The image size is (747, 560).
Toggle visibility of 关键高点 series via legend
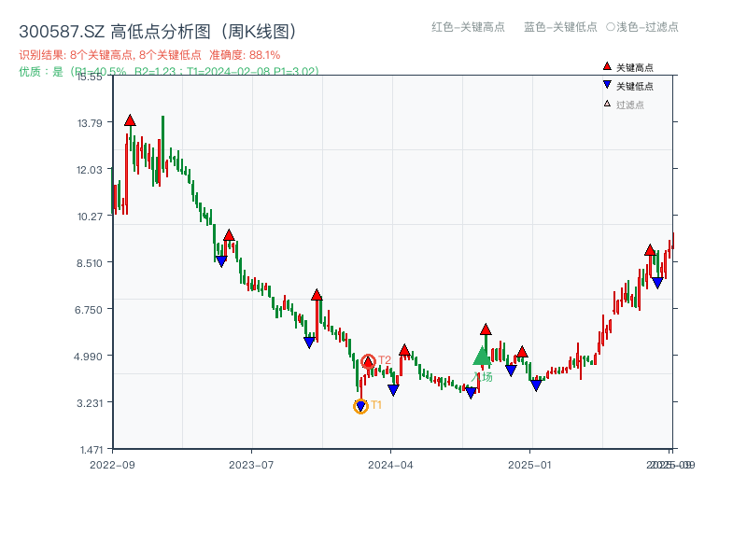point(627,65)
